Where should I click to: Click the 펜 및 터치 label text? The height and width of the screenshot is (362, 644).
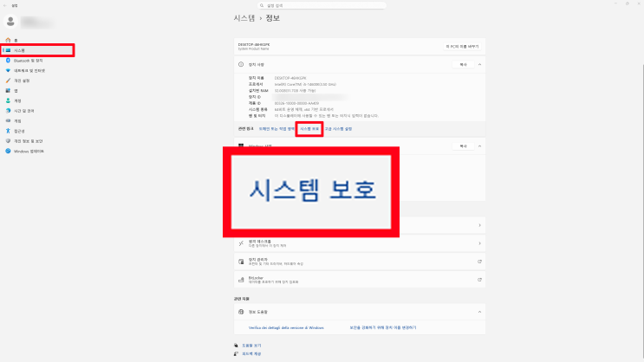[x=257, y=116]
